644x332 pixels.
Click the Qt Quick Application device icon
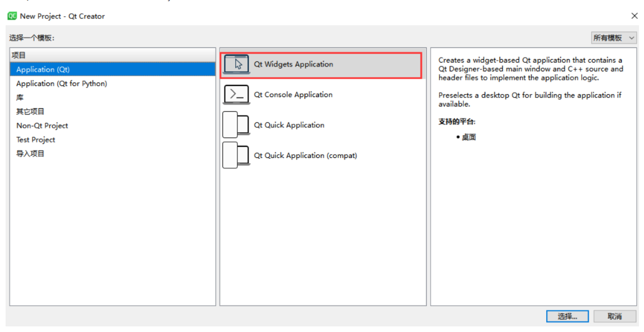pyautogui.click(x=236, y=125)
